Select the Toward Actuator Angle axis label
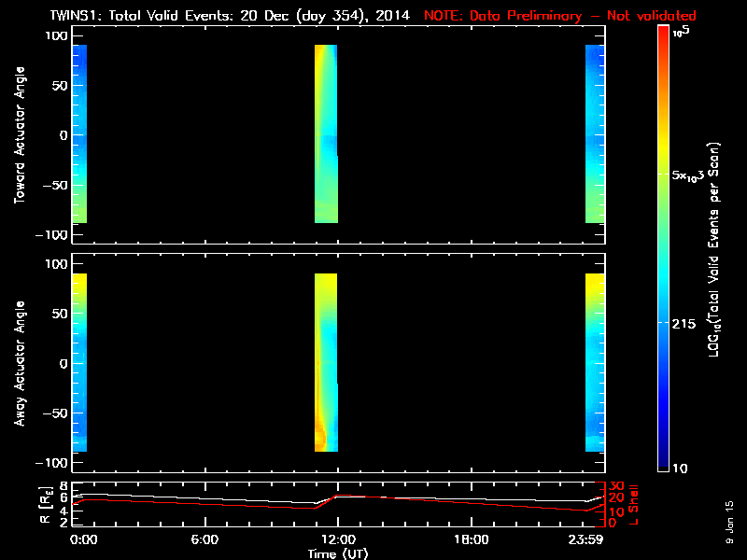This screenshot has height=560, width=747. click(17, 135)
